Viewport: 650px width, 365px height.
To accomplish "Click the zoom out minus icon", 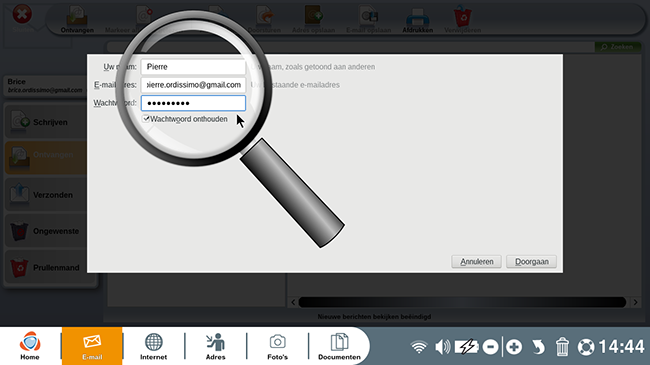I will coord(490,347).
